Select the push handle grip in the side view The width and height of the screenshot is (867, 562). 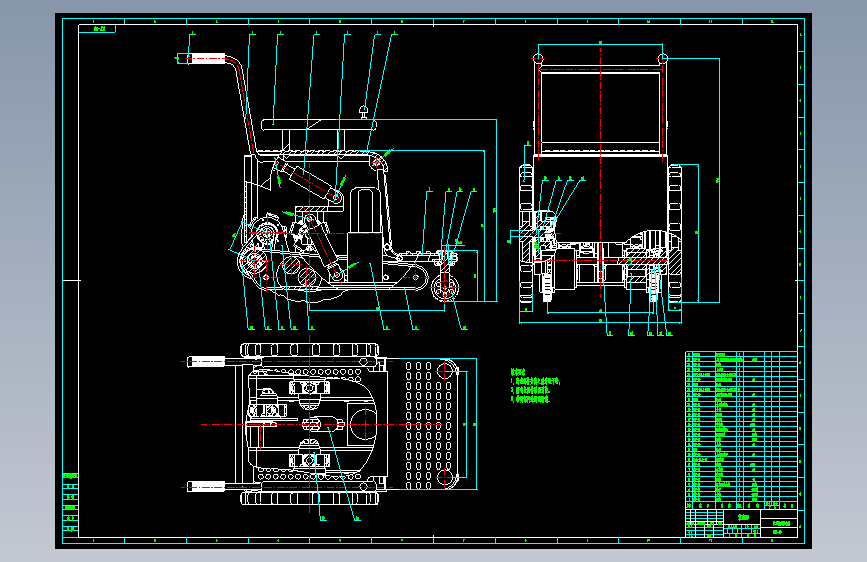tap(207, 58)
